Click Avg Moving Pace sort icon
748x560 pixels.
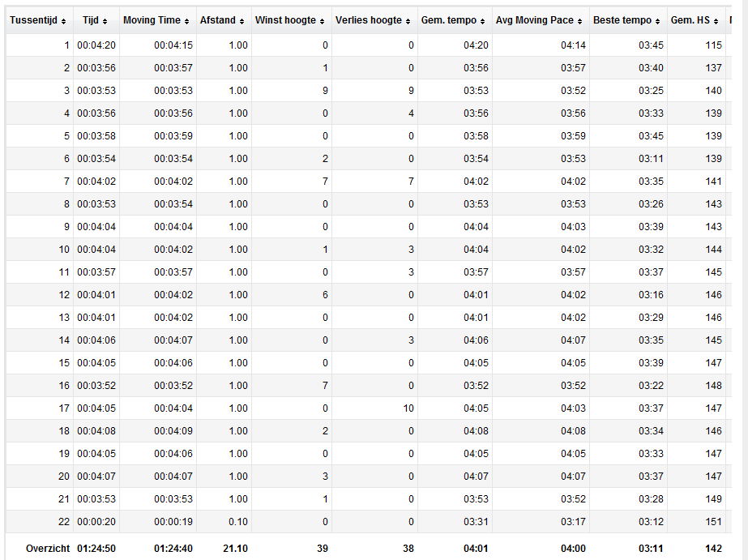coord(579,21)
